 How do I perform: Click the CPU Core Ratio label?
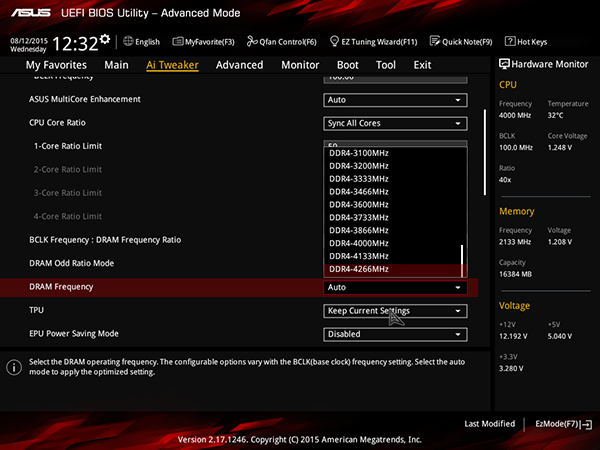click(57, 123)
